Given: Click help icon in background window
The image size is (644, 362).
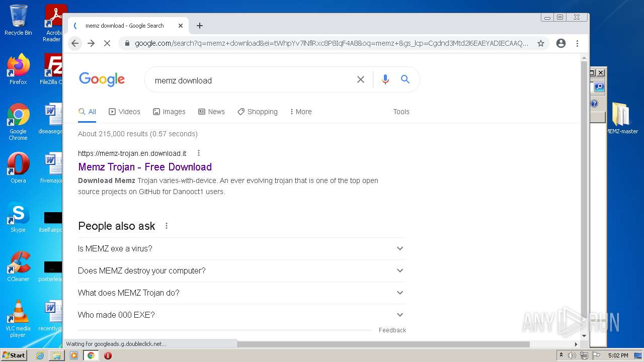Looking at the screenshot, I should (594, 104).
